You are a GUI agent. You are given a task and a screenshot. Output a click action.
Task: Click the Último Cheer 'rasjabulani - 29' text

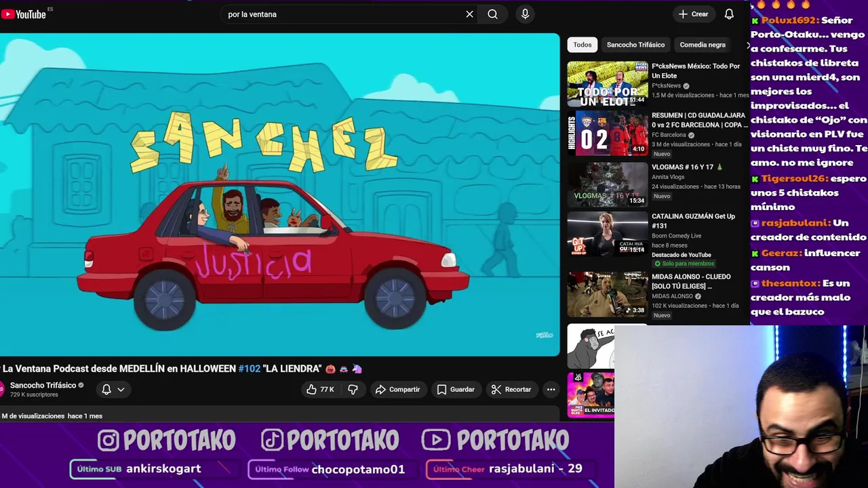click(x=536, y=469)
